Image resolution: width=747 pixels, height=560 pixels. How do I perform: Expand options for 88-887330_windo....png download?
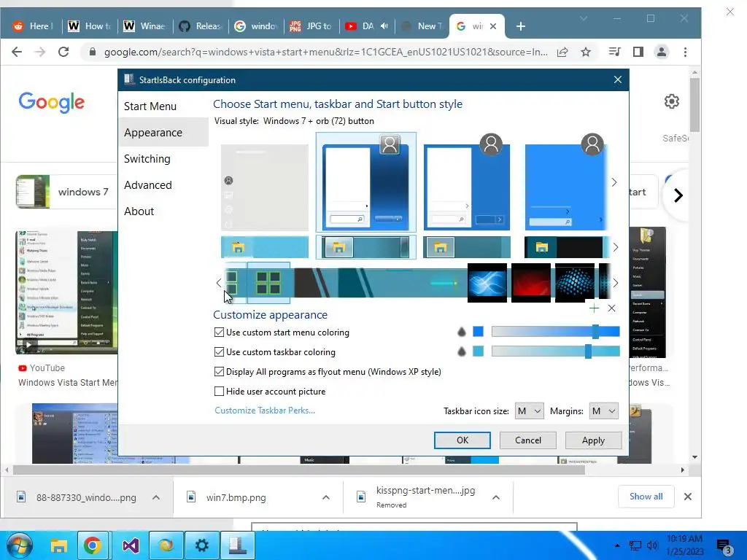[156, 497]
